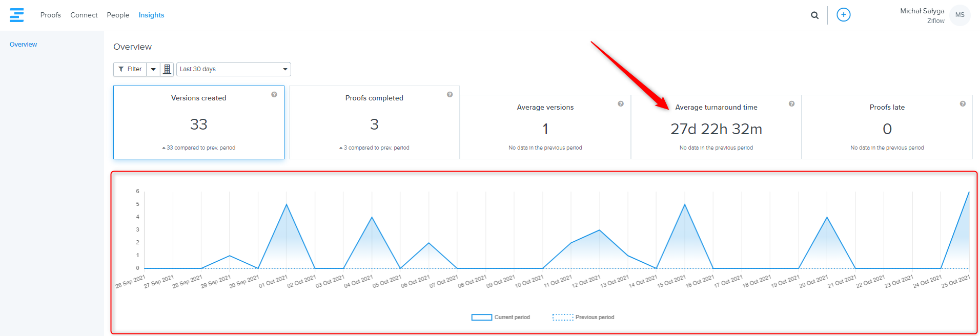Click the Ziflow logo icon

click(16, 15)
